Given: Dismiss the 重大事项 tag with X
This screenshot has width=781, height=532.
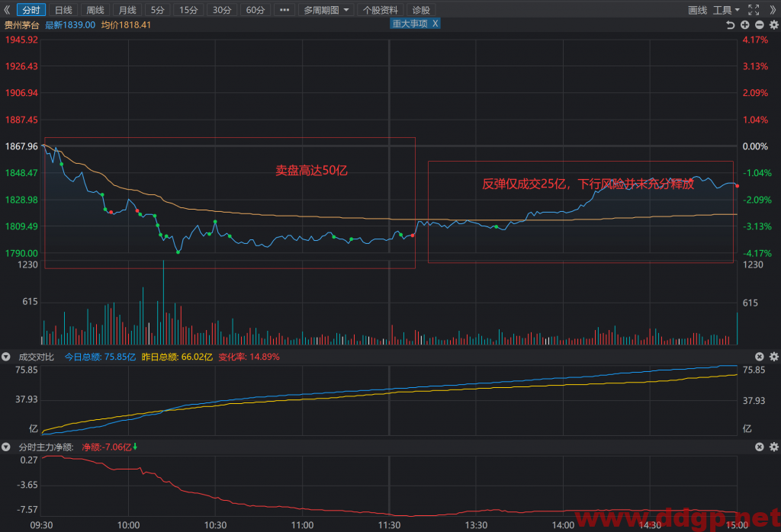Looking at the screenshot, I should coord(435,24).
